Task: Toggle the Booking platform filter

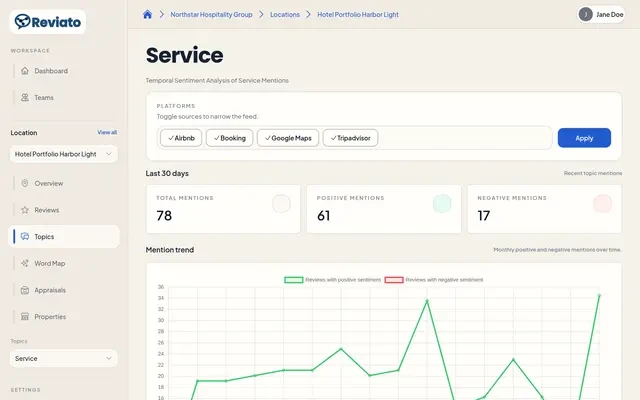Action: [x=229, y=138]
